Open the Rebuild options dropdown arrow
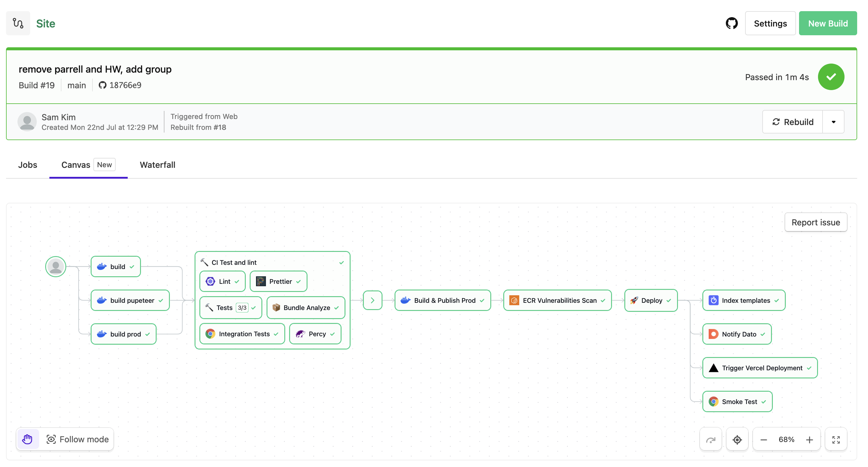 click(x=833, y=122)
